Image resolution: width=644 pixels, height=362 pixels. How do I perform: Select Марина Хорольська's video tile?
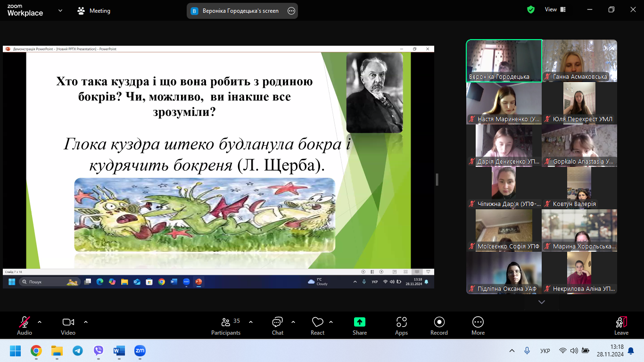(579, 230)
